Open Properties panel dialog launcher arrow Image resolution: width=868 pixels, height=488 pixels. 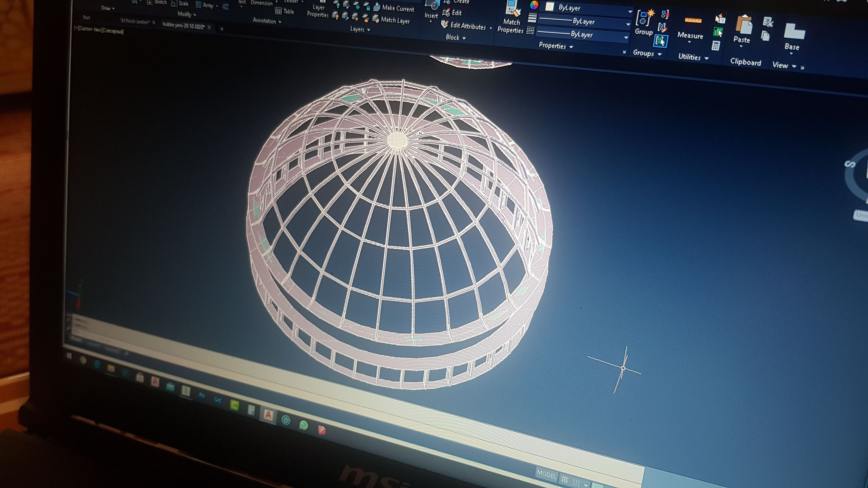624,52
